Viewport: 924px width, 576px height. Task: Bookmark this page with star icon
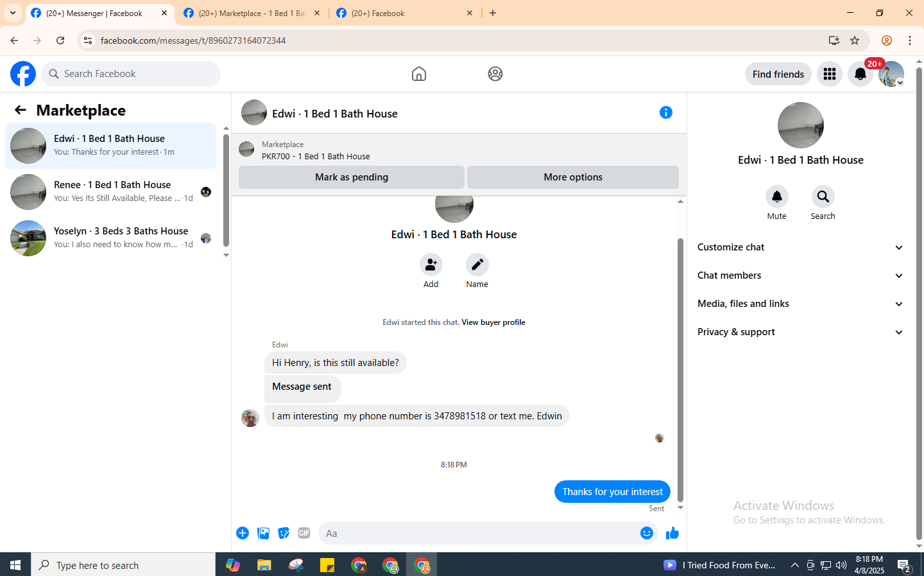pyautogui.click(x=855, y=40)
